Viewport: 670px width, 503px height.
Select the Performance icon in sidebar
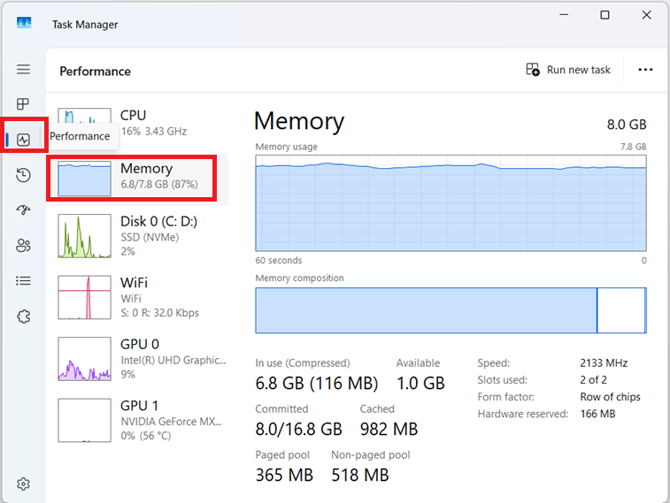click(23, 139)
